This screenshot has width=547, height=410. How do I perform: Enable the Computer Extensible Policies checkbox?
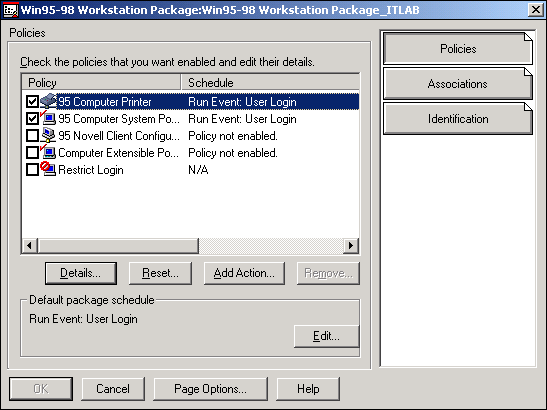[32, 153]
